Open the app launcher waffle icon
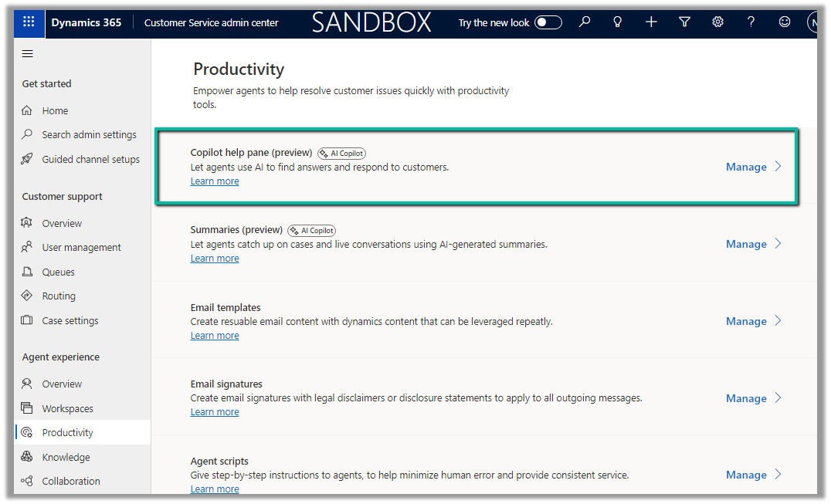Image resolution: width=831 pixels, height=504 pixels. pyautogui.click(x=29, y=22)
